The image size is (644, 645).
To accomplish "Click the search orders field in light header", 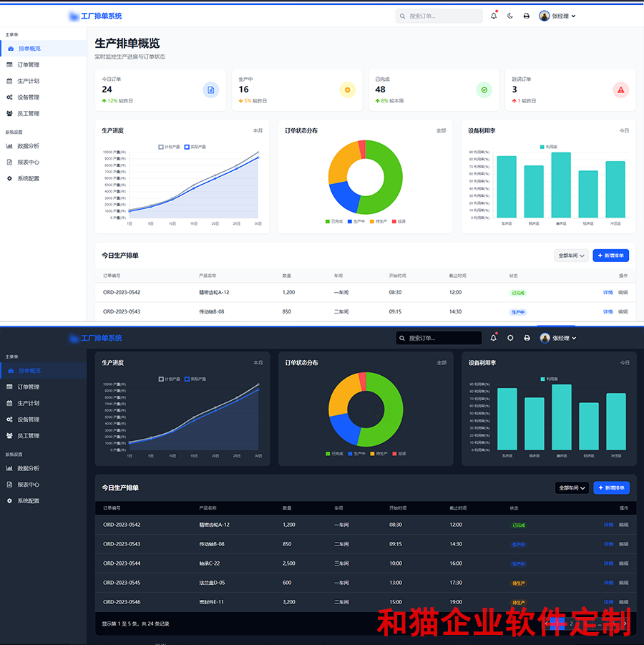I will (x=439, y=16).
